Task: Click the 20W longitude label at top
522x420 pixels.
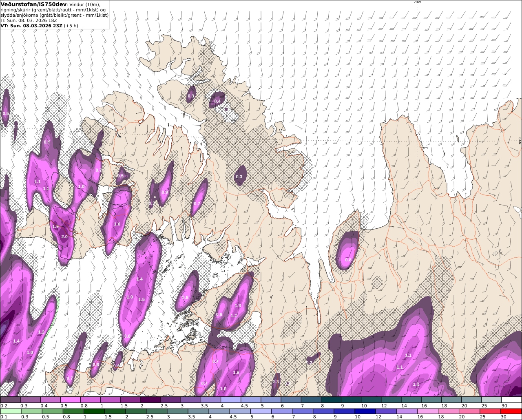Action: 417,2
